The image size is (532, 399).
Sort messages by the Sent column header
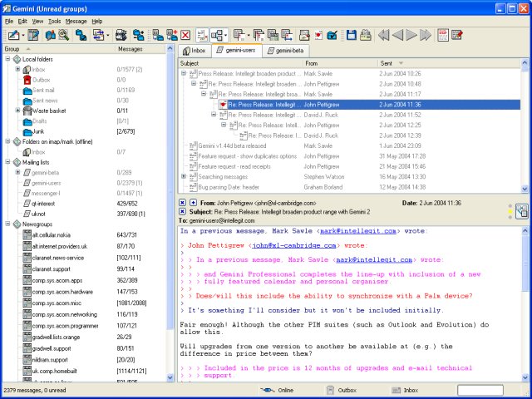pyautogui.click(x=387, y=63)
